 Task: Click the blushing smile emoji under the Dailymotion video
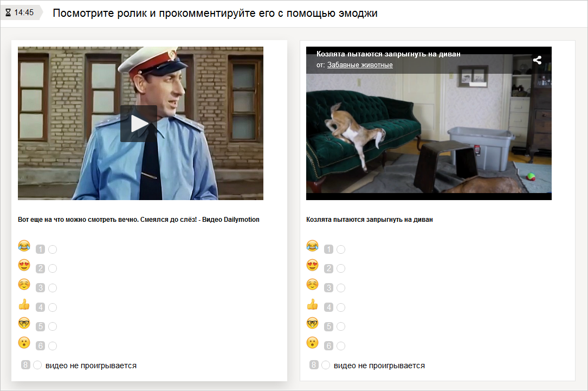pos(24,284)
